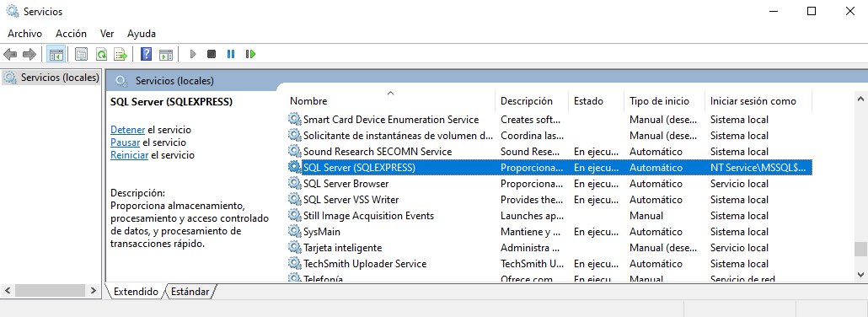Click the green Refresh toolbar icon

coord(101,54)
